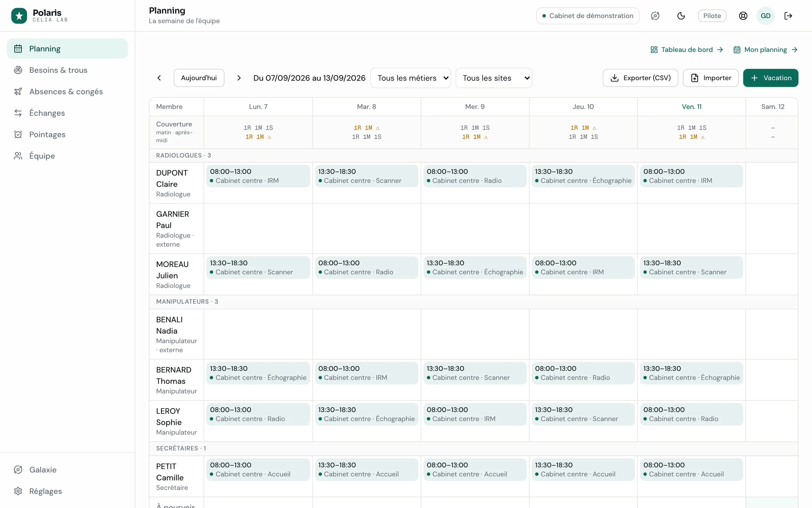The image size is (812, 508).
Task: Go to previous week chevron
Action: pyautogui.click(x=159, y=78)
